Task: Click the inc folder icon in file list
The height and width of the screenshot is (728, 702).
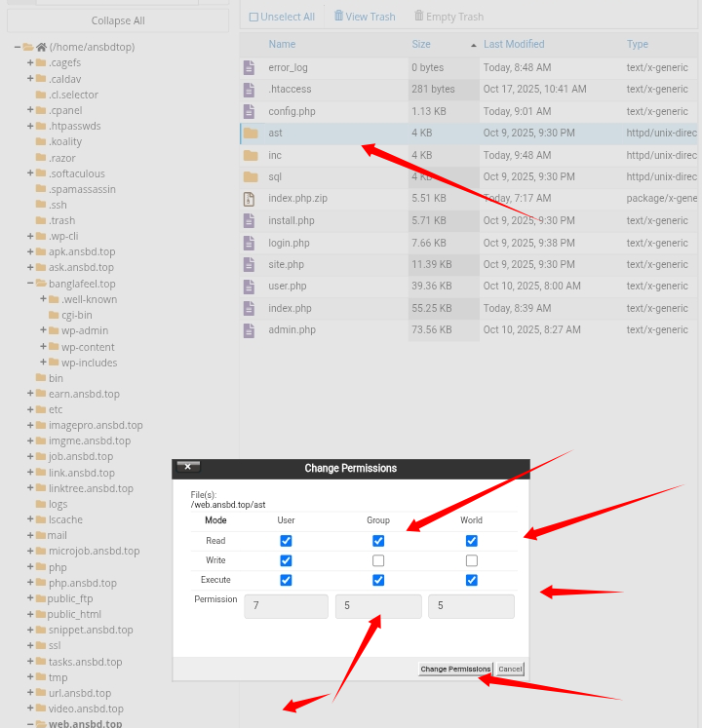Action: click(x=250, y=155)
